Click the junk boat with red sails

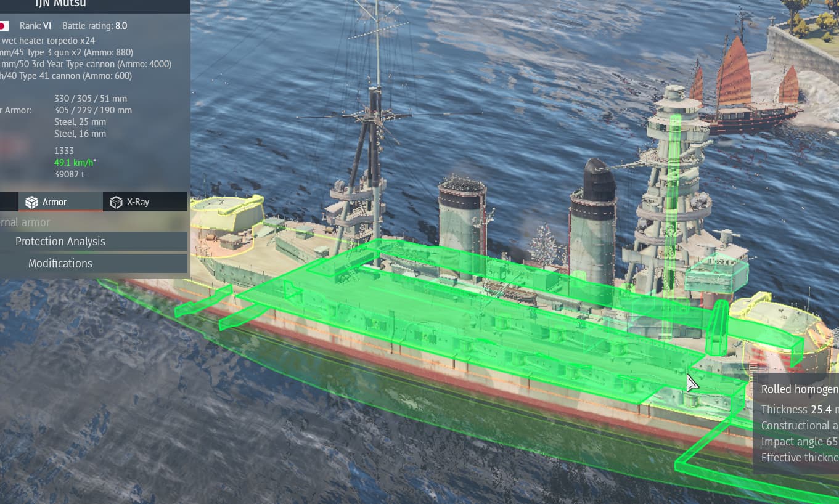[x=746, y=92]
